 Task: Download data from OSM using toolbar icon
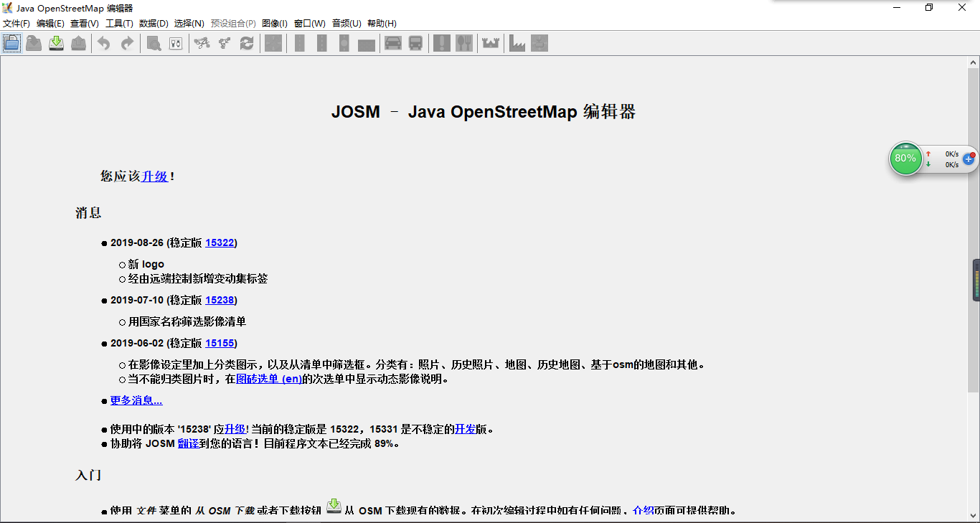pos(56,43)
